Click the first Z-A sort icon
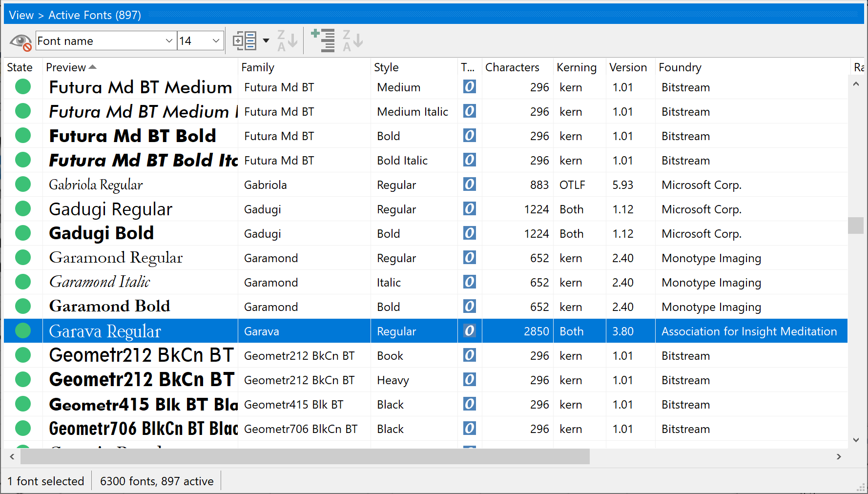 pyautogui.click(x=287, y=41)
